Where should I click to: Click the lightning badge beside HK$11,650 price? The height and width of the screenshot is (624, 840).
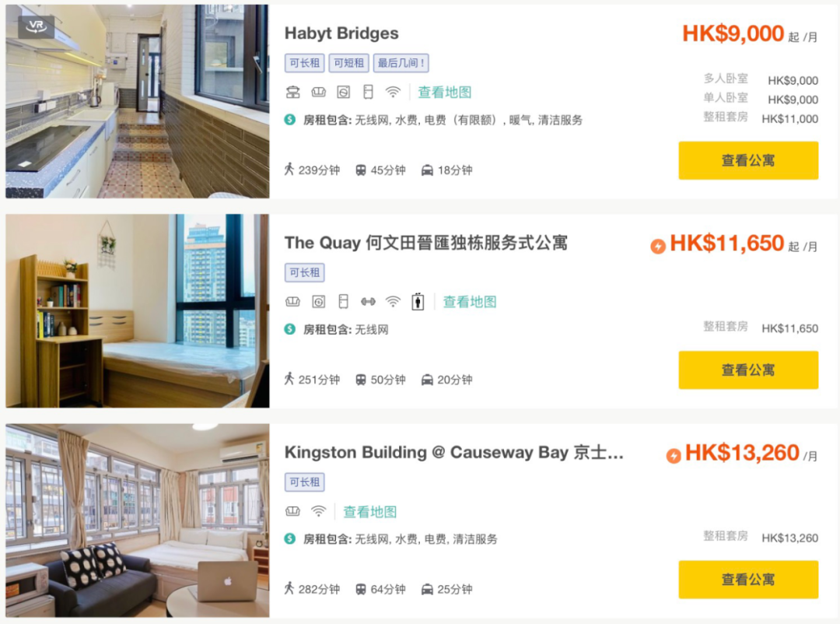coord(658,246)
